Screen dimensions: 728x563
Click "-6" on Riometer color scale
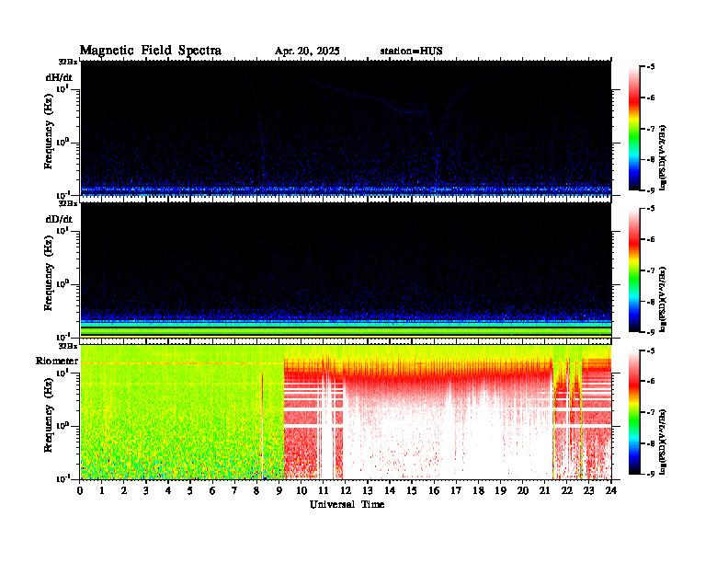click(x=651, y=382)
